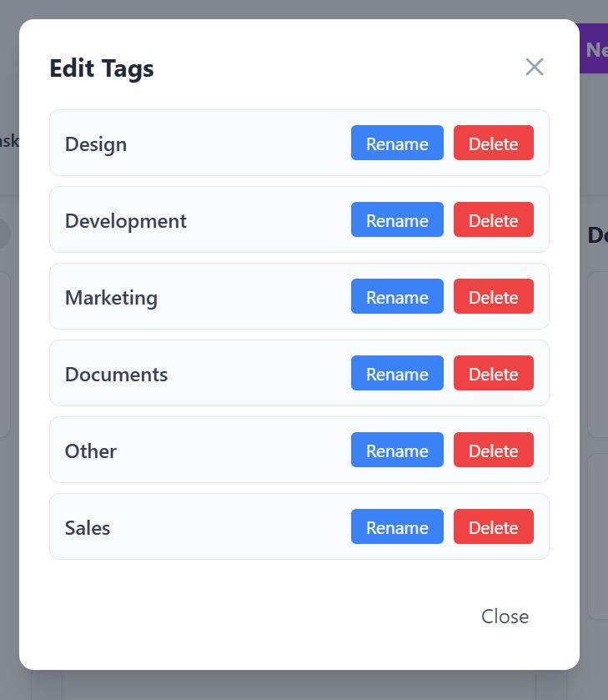Delete the Development tag
This screenshot has height=700, width=608.
tap(493, 220)
